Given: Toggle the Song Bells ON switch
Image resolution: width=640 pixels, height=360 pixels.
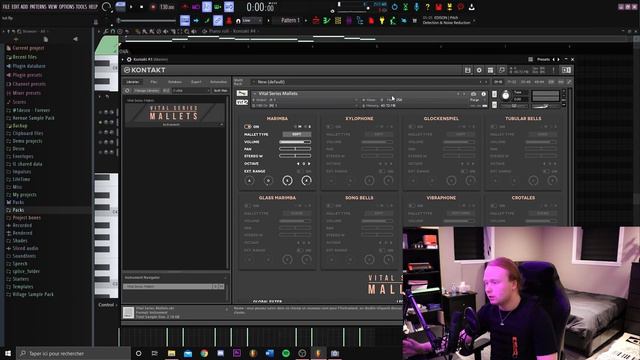Looking at the screenshot, I should click(x=329, y=206).
